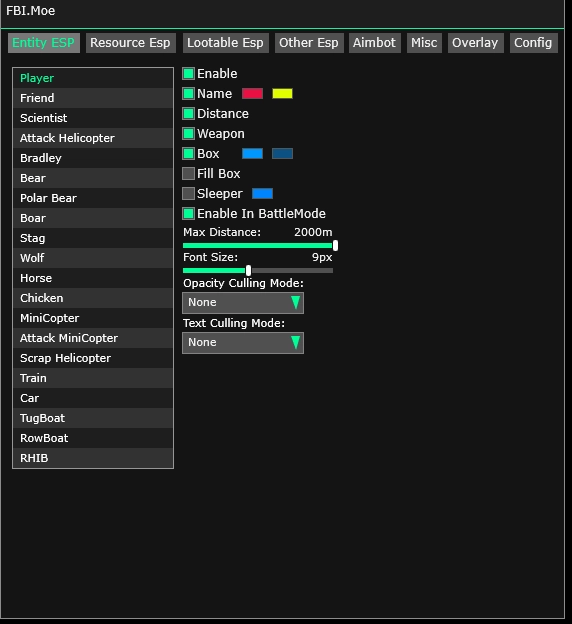Open the Opacity Culling Mode dropdown
Viewport: 572px width, 624px height.
(243, 303)
